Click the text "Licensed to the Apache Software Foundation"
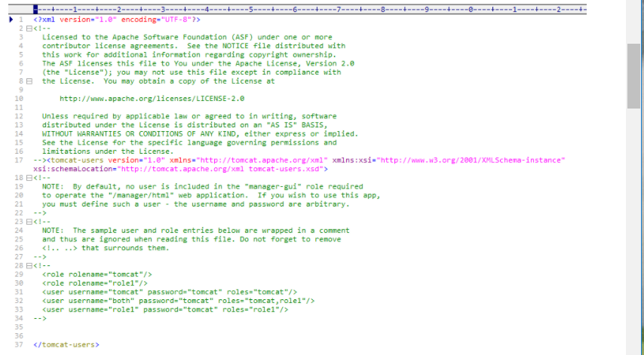The width and height of the screenshot is (644, 355). point(134,37)
